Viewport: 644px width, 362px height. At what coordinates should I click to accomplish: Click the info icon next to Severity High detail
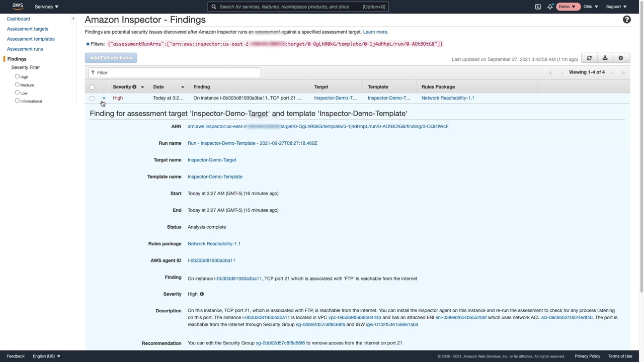pos(202,294)
